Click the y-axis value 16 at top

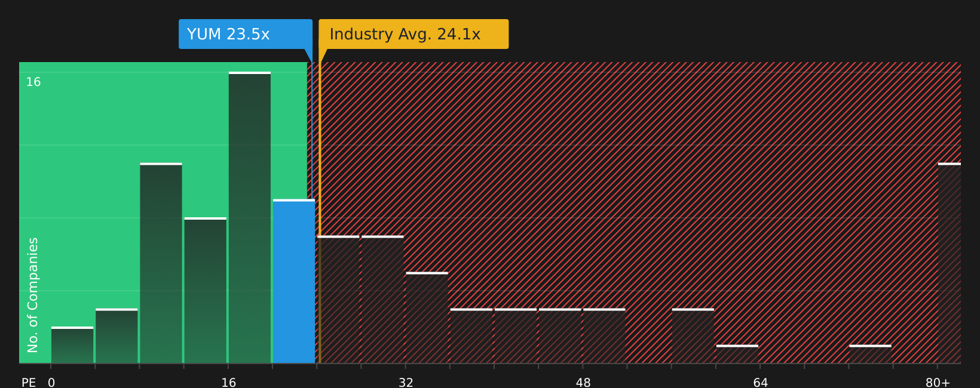pos(33,82)
